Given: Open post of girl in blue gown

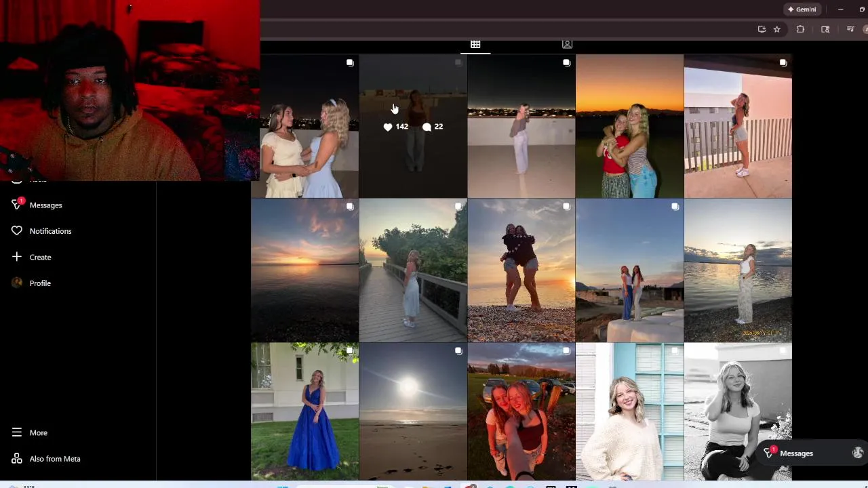Looking at the screenshot, I should pos(304,411).
